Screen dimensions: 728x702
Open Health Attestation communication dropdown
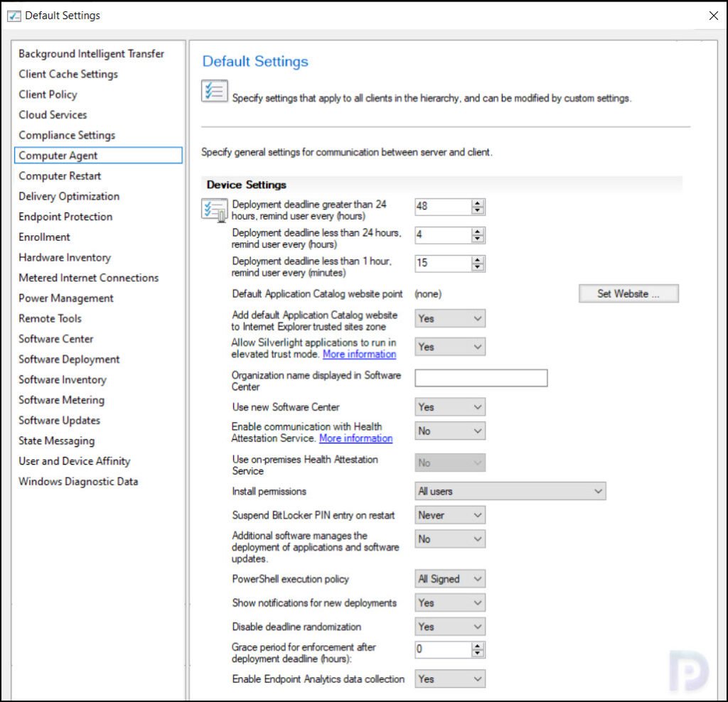pos(450,431)
